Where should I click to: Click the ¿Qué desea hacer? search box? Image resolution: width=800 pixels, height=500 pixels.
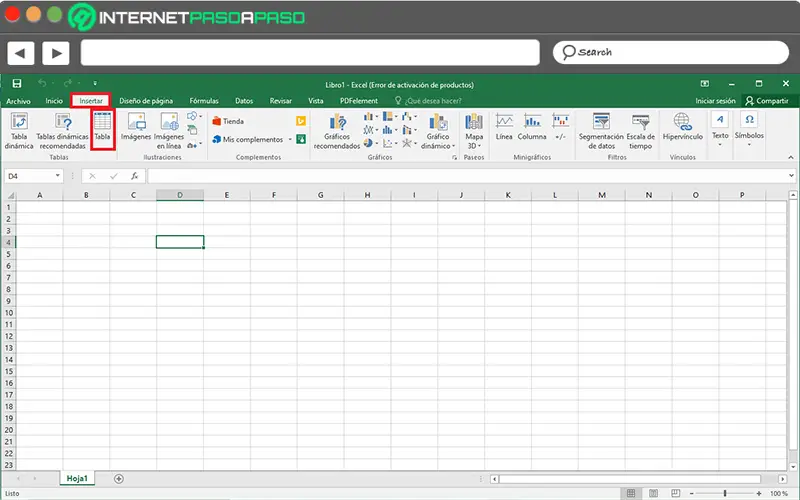point(429,101)
